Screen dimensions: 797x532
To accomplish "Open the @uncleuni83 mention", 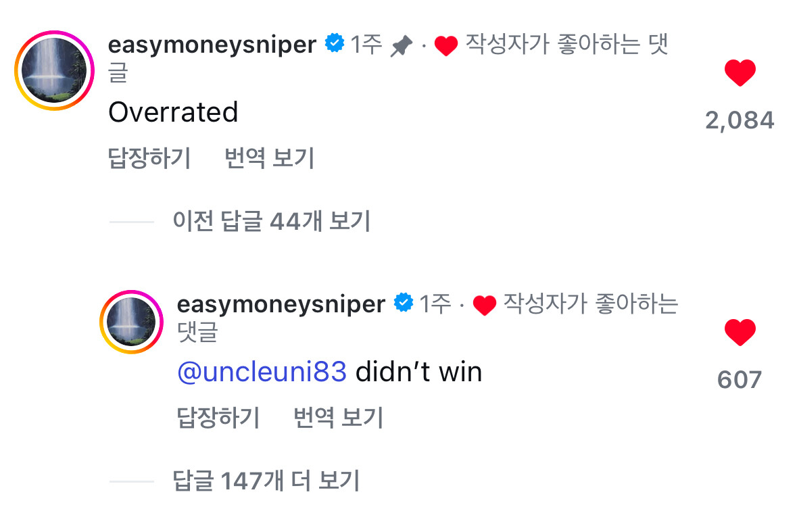I will (262, 371).
